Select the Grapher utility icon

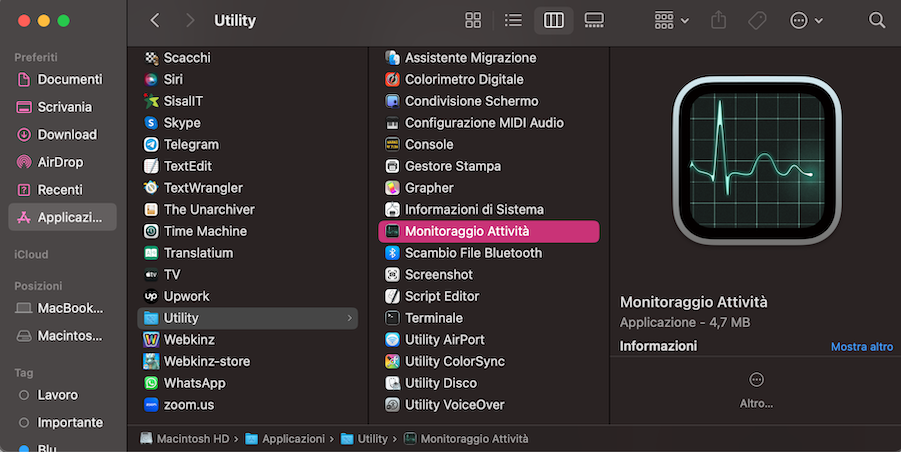coord(392,188)
